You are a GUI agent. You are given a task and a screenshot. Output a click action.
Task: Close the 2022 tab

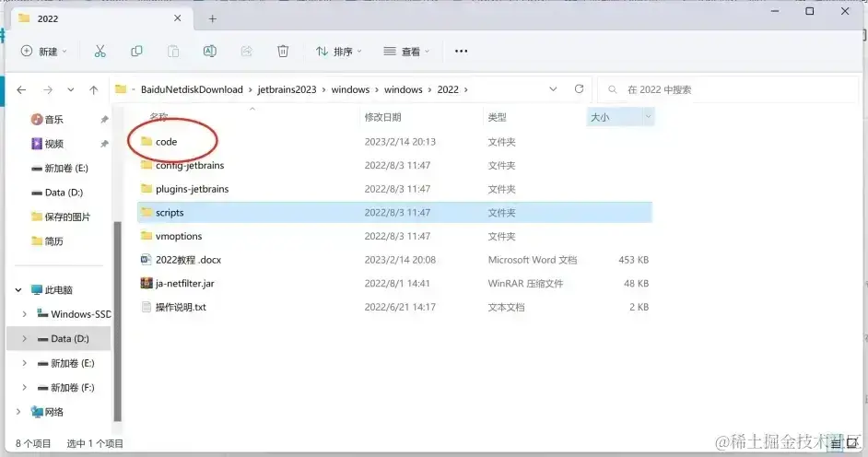177,18
